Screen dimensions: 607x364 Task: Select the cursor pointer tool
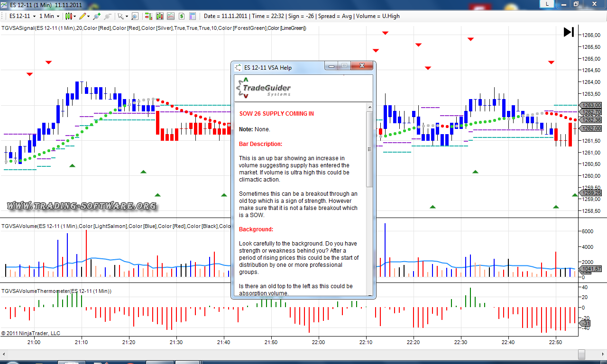tap(120, 16)
